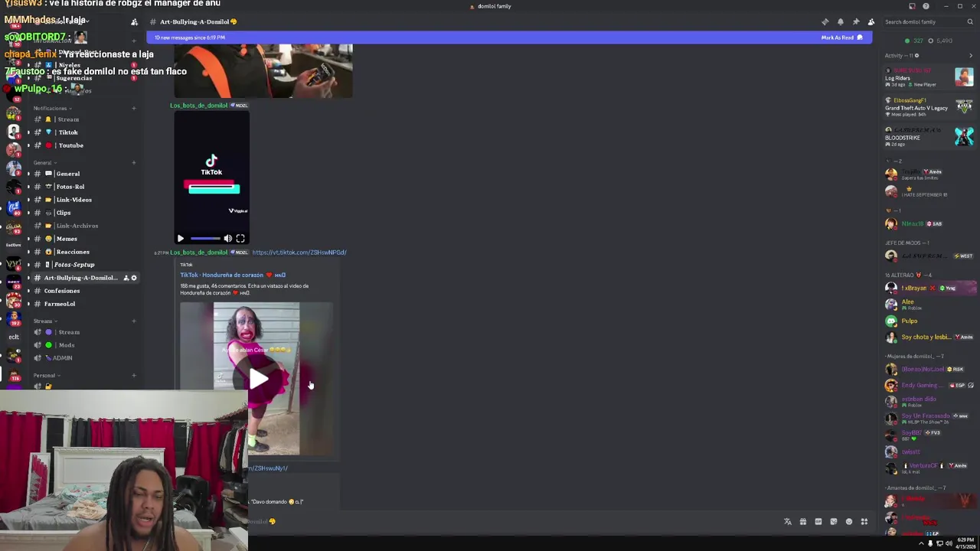Expand the Activity panel chevron

[x=971, y=55]
